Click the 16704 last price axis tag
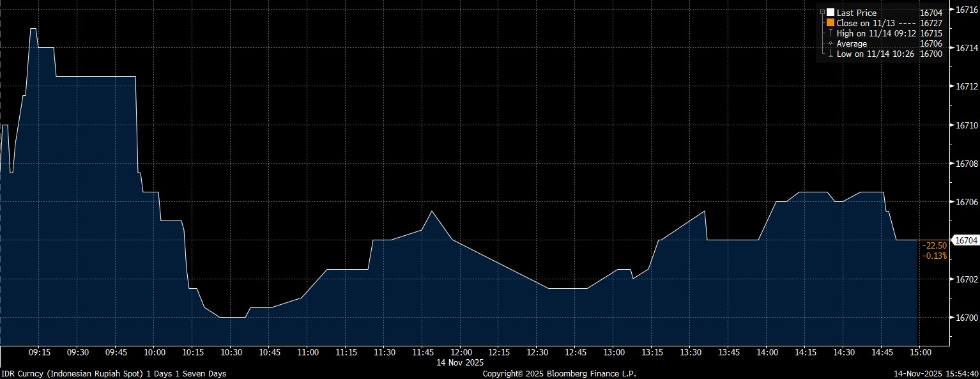The height and width of the screenshot is (379, 980). click(965, 240)
